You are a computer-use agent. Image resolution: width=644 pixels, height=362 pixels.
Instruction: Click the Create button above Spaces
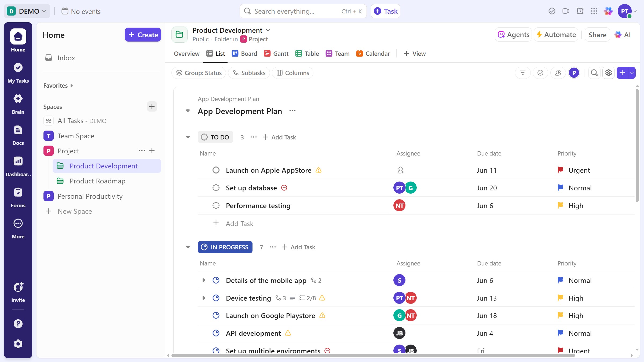(143, 35)
